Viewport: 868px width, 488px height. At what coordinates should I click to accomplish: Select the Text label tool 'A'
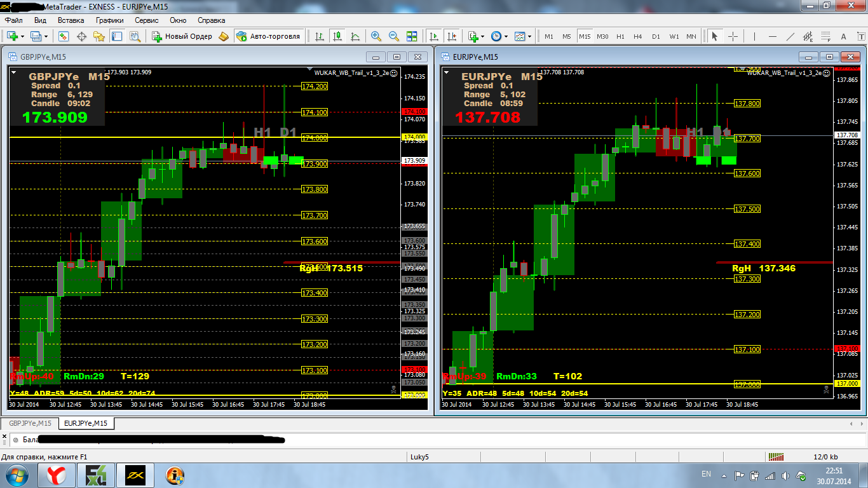pyautogui.click(x=843, y=36)
